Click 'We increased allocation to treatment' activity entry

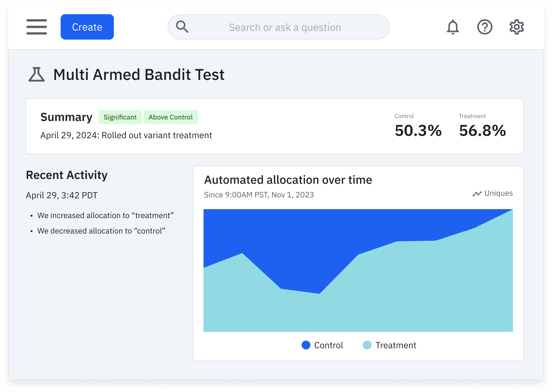pos(105,216)
